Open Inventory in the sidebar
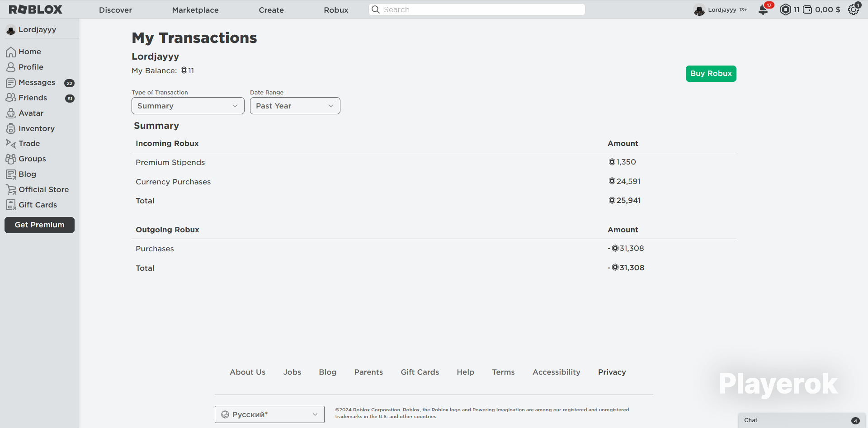 36,128
